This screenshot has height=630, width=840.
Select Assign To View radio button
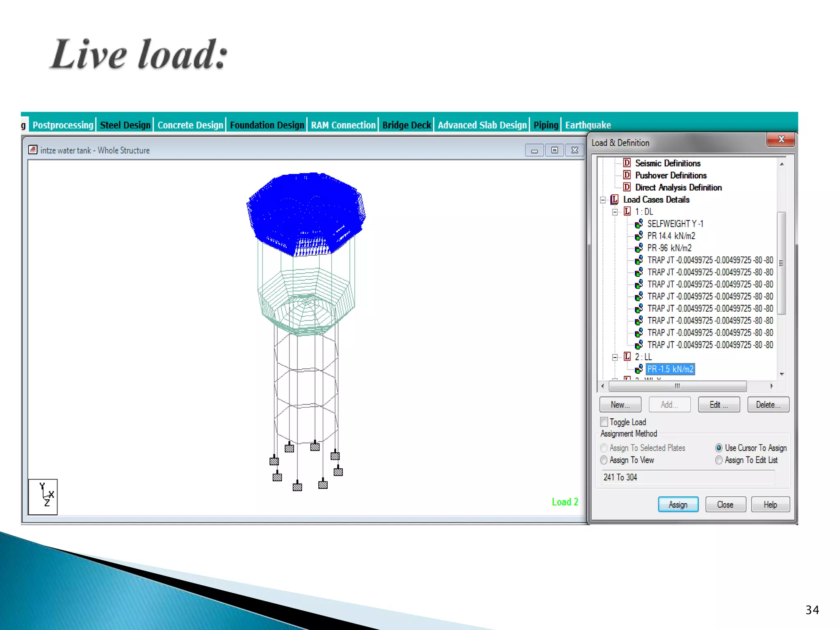[x=604, y=460]
